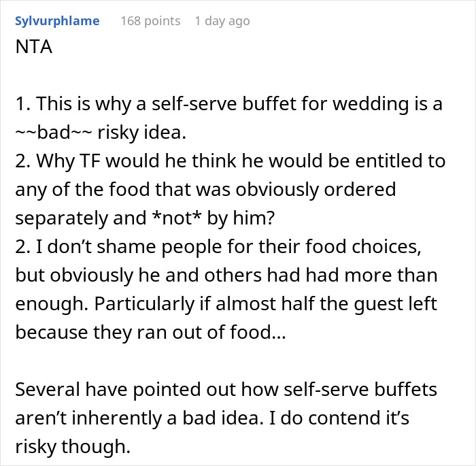Click the line starting "but obviously he and others"
Image resolution: width=476 pixels, height=466 pixels.
(x=226, y=276)
